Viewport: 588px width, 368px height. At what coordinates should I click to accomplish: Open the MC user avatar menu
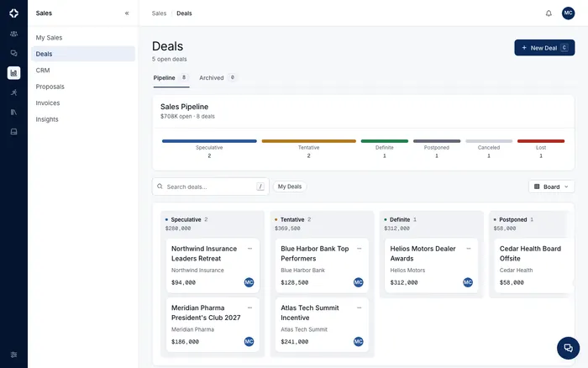(x=568, y=13)
